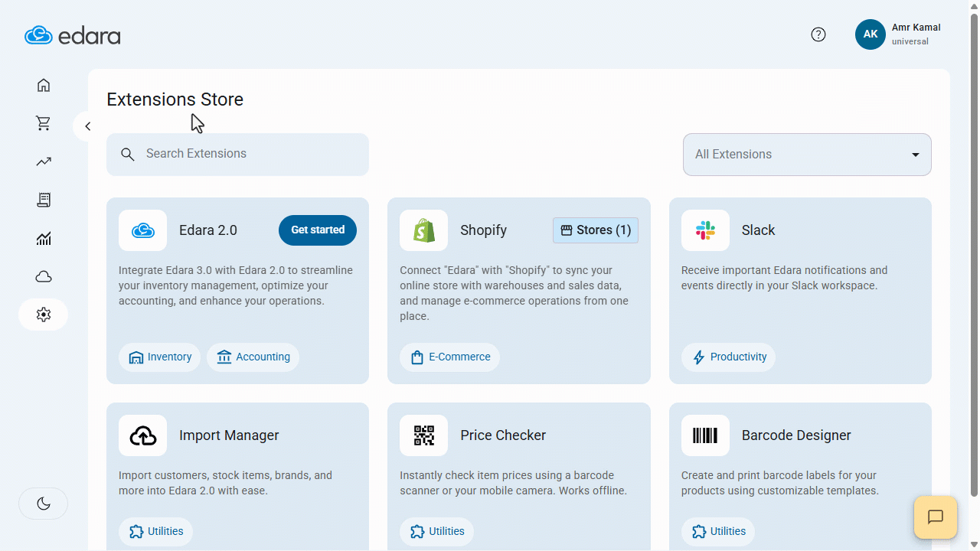Click the Edara 2.0 extension logo
The image size is (980, 551).
point(143,230)
